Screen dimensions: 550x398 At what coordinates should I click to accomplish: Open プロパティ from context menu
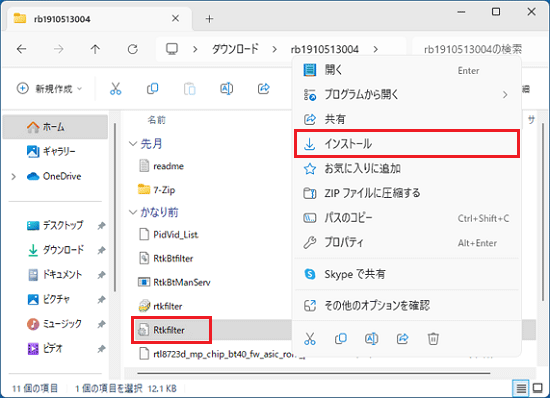pos(407,243)
